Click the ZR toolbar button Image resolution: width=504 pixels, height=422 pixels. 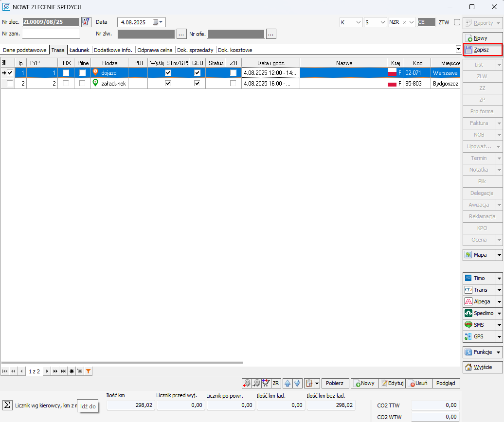[276, 383]
